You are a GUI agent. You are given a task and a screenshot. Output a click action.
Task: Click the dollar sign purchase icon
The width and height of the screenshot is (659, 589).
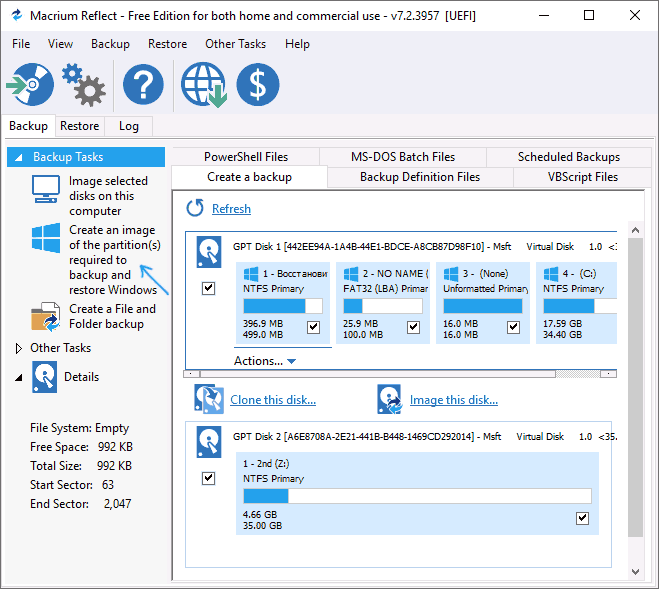(258, 85)
